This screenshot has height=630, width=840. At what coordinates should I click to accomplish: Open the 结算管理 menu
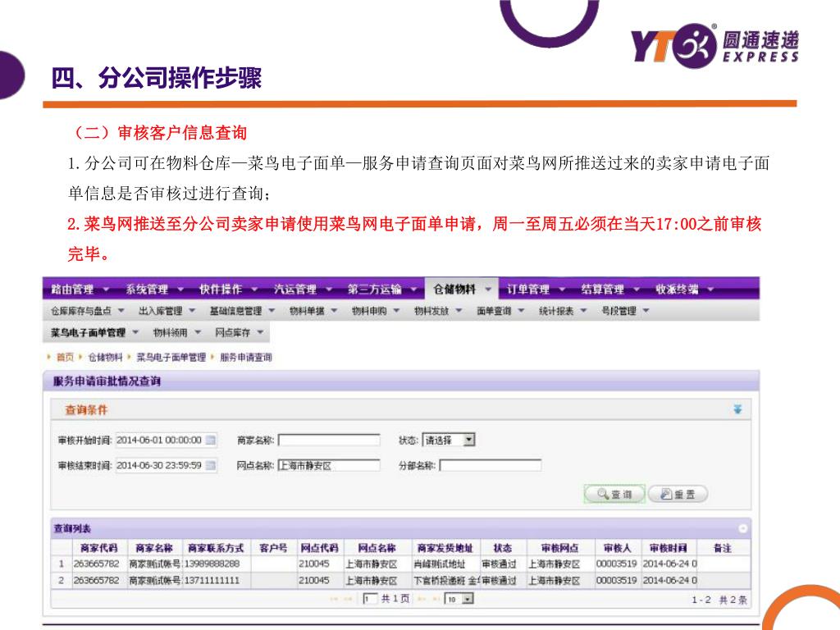(610, 290)
